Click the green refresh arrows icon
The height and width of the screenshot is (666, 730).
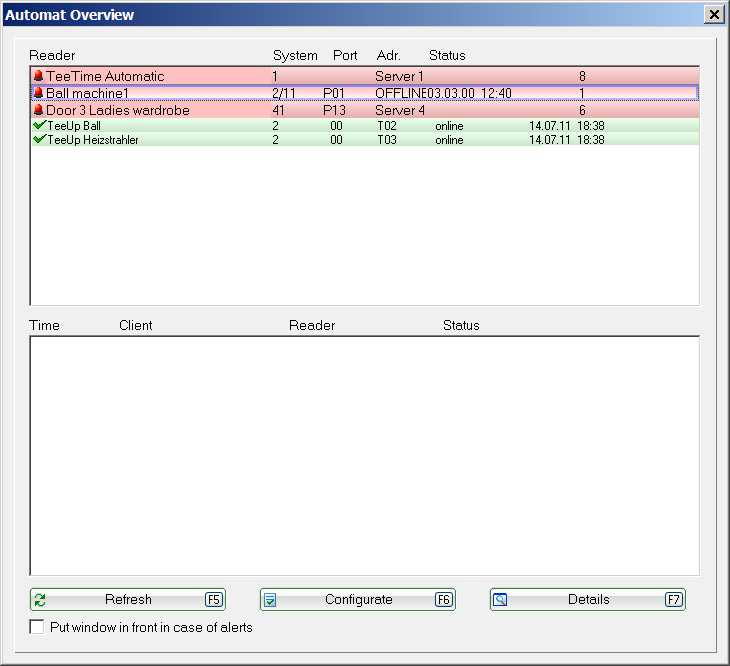[41, 600]
